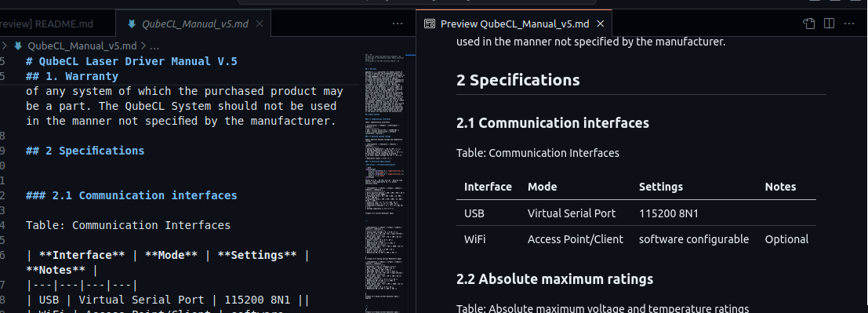Click the '| USB | Virtual Serial Port' source line
Screen dimensions: 868x313
(x=168, y=300)
